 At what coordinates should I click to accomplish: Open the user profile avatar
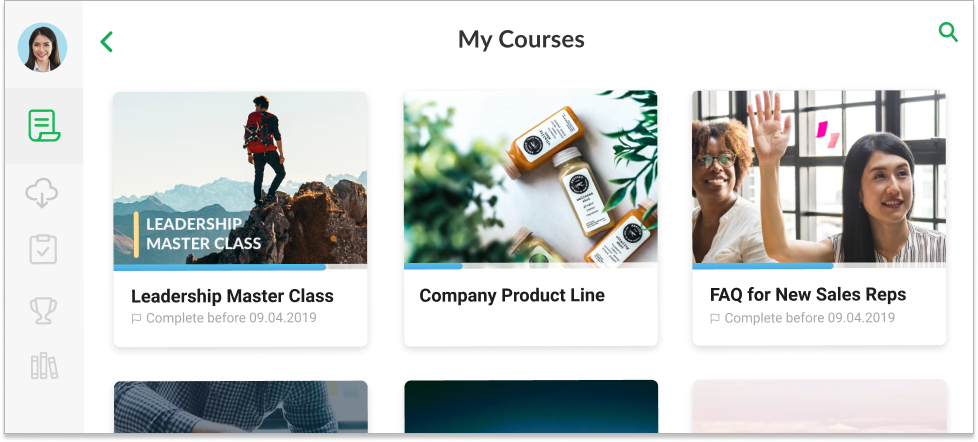[42, 47]
